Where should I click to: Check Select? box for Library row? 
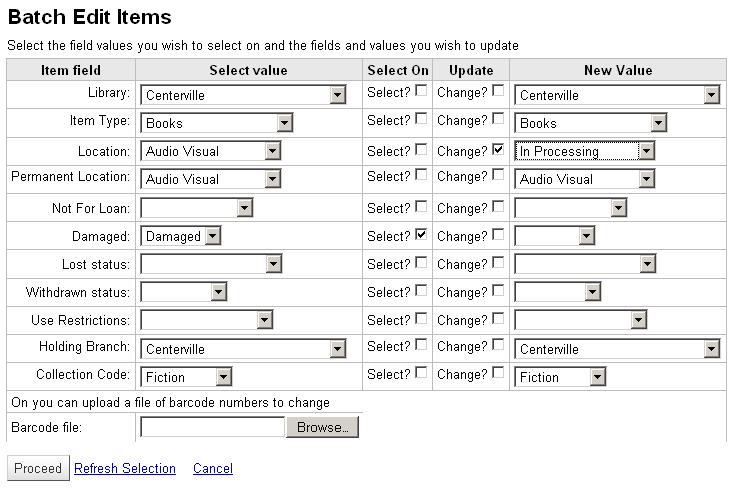pos(421,92)
